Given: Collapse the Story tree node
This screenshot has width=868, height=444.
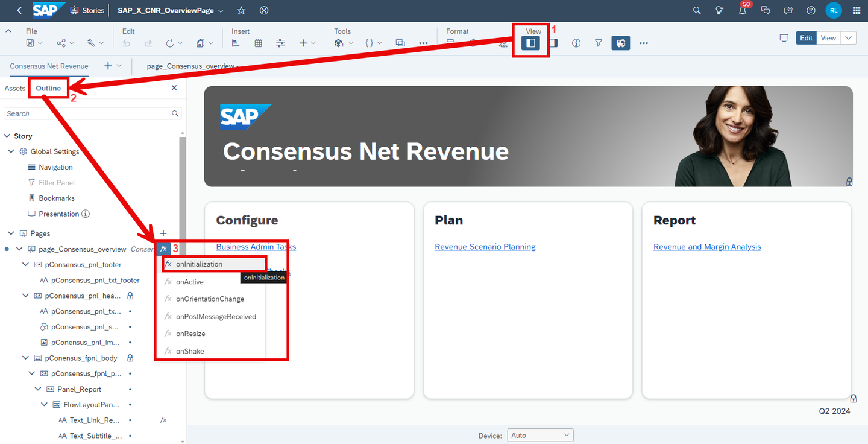Looking at the screenshot, I should click(8, 136).
